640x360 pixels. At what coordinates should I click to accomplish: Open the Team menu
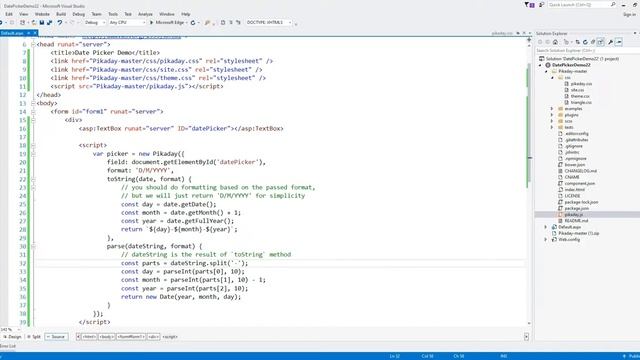point(96,14)
